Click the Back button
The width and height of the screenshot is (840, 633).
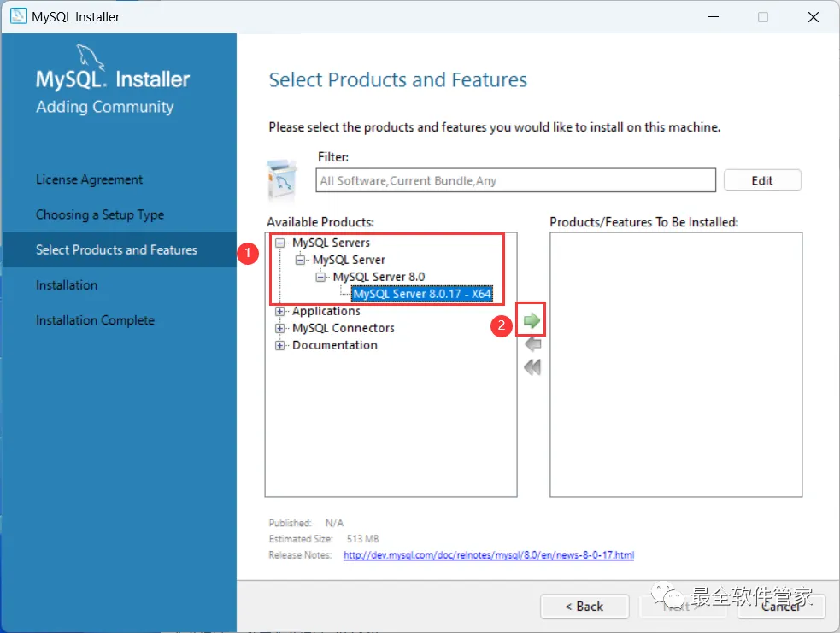[584, 607]
